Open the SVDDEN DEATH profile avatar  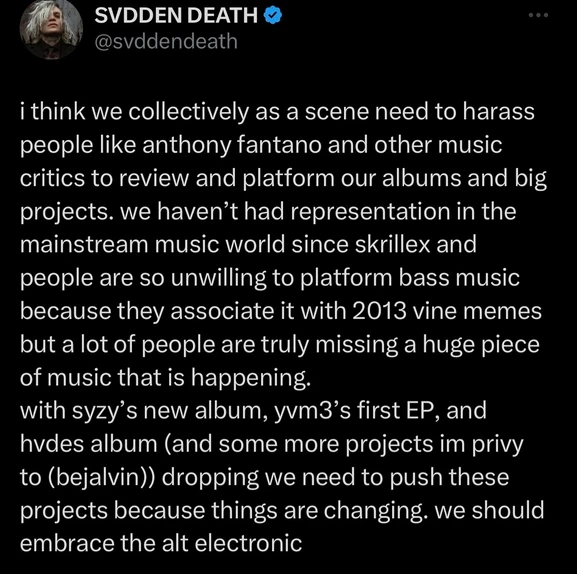coord(50,29)
